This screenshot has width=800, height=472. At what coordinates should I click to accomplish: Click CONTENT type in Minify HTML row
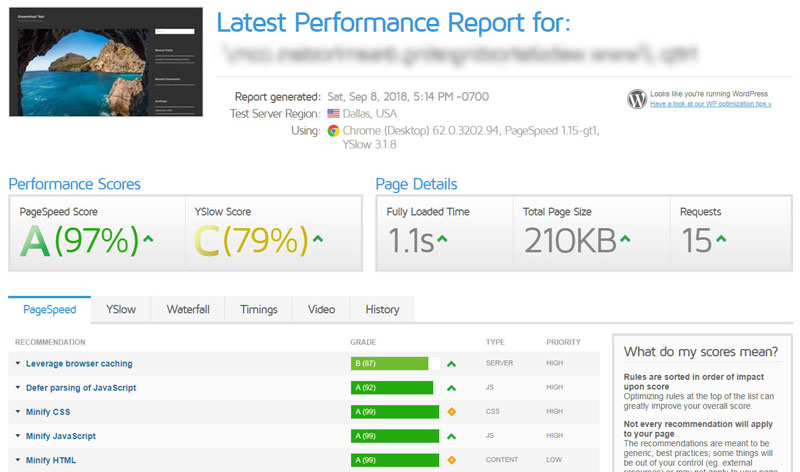[x=502, y=460]
